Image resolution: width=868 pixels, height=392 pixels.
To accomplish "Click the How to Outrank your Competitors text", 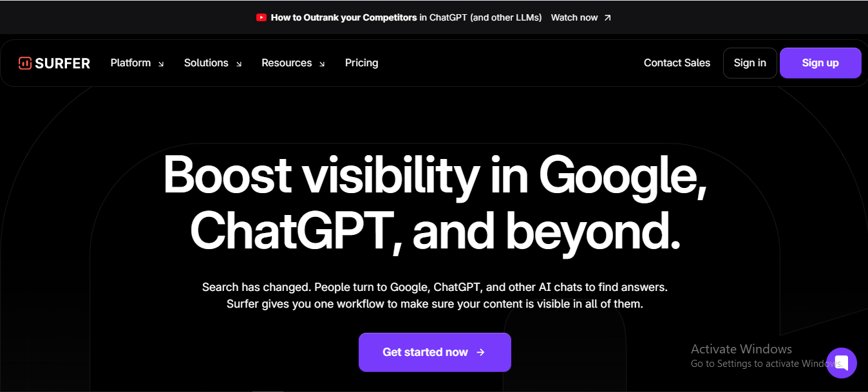I will coord(344,18).
